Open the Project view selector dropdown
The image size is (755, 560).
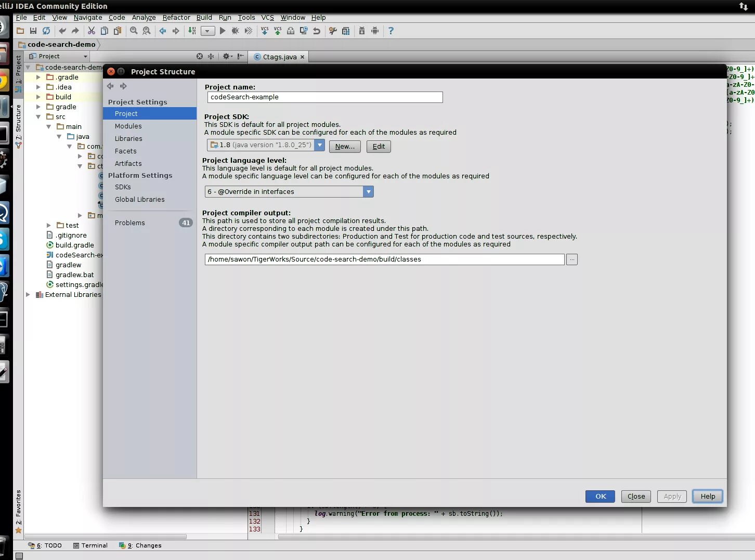(x=58, y=56)
